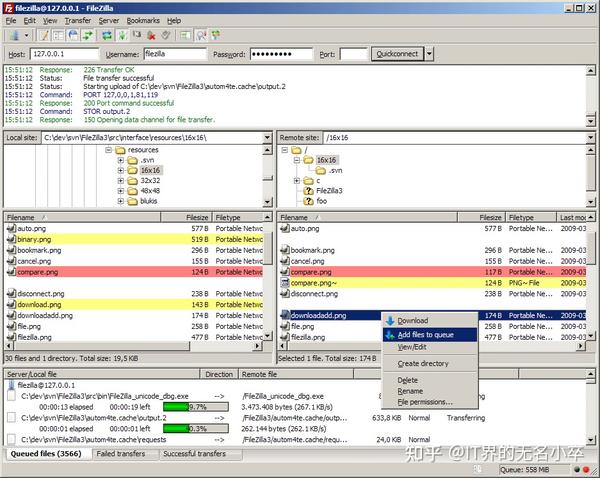
Task: Click the Quickconnect button
Action: 397,54
